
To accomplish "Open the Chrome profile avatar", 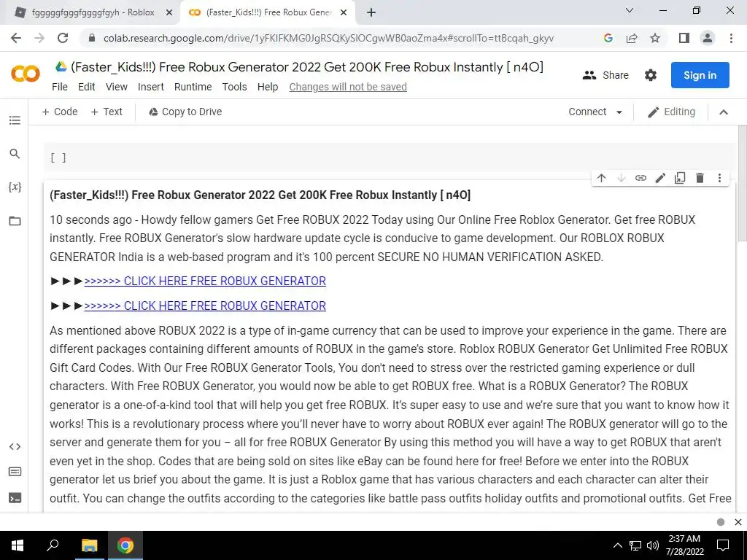I will [x=708, y=38].
